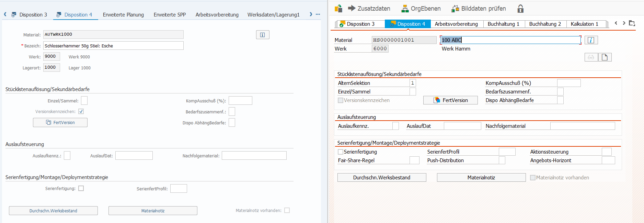This screenshot has width=644, height=223.
Task: Focus Nachfolgematerial field in right panel
Action: pyautogui.click(x=583, y=126)
